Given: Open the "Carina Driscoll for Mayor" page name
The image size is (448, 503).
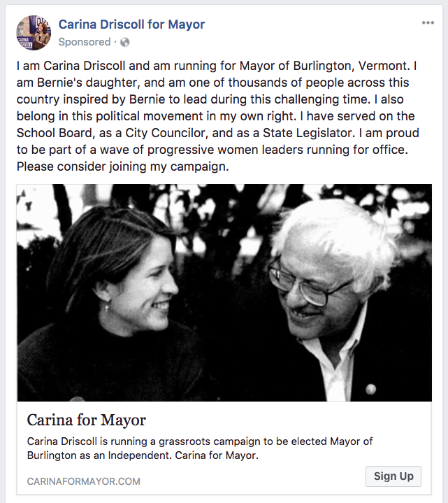Looking at the screenshot, I should click(x=131, y=24).
